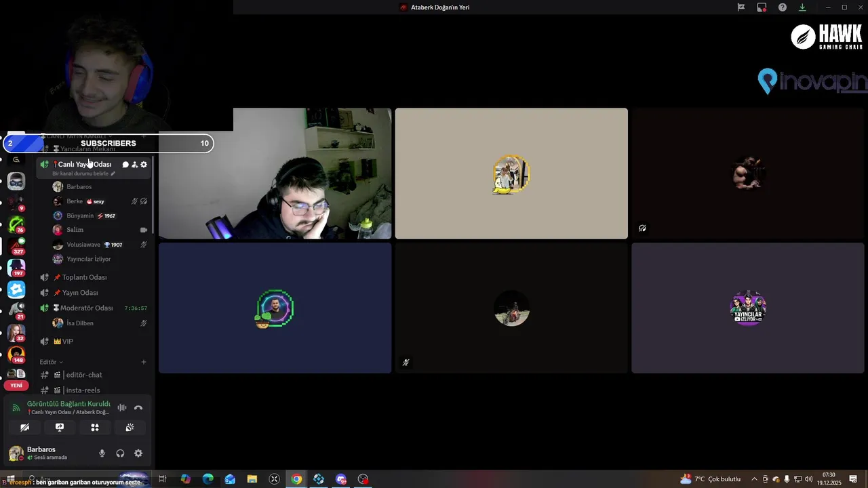Viewport: 868px width, 488px height.
Task: Click Barbaros user avatar in bottom panel
Action: point(16,453)
